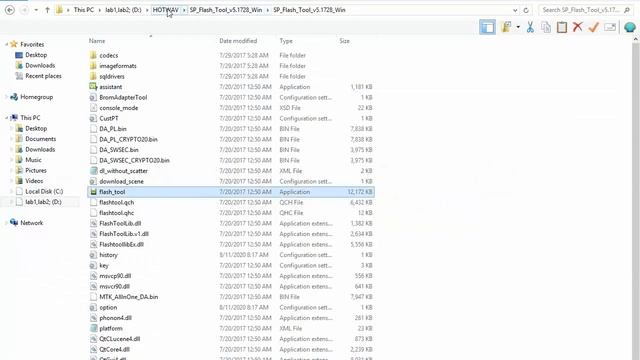Select Videos under This PC

[x=34, y=181]
